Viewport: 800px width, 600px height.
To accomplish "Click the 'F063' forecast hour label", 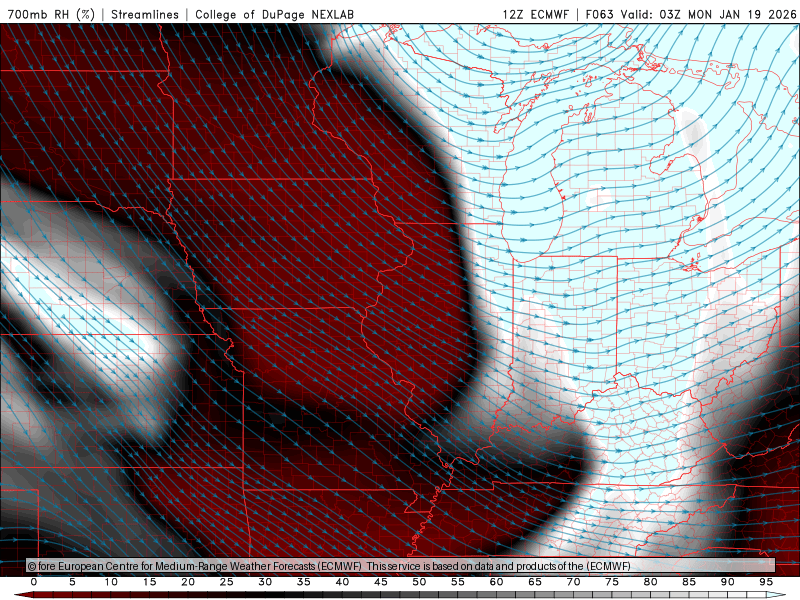I will (x=600, y=14).
